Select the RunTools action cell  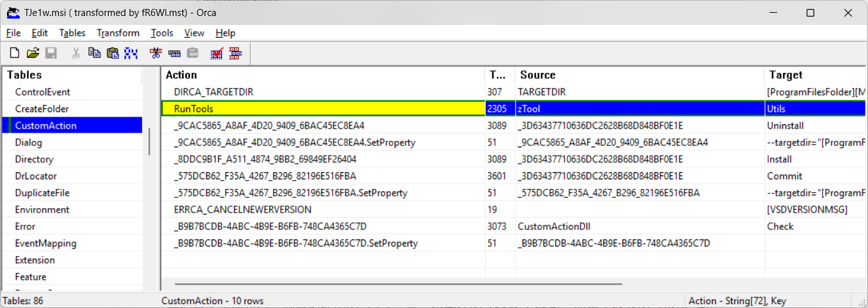click(x=323, y=109)
